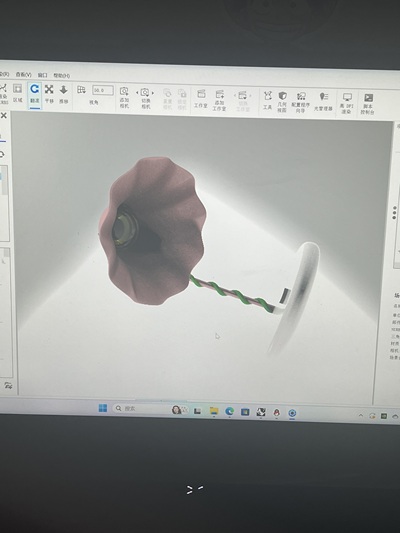The width and height of the screenshot is (400, 533).
Task: Click the KeyShot taskbar icon
Action: [292, 413]
